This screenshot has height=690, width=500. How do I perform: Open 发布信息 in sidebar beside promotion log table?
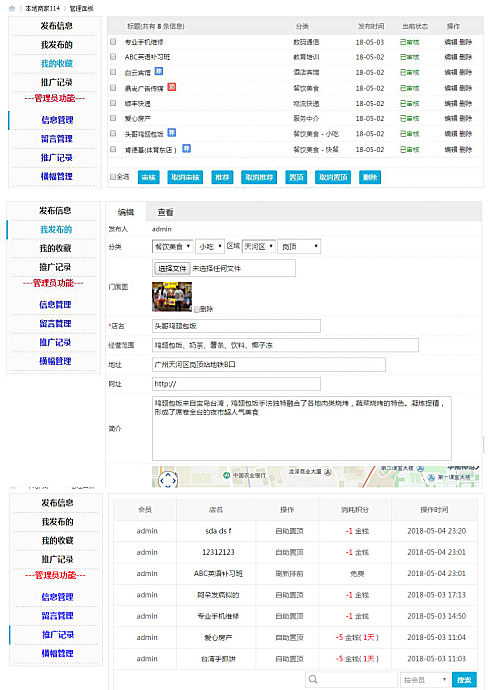(x=57, y=503)
